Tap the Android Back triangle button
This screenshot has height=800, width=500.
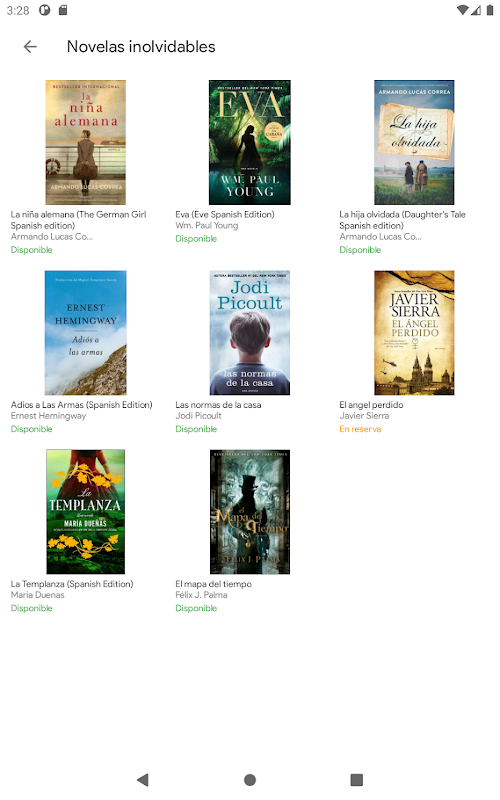[x=143, y=780]
